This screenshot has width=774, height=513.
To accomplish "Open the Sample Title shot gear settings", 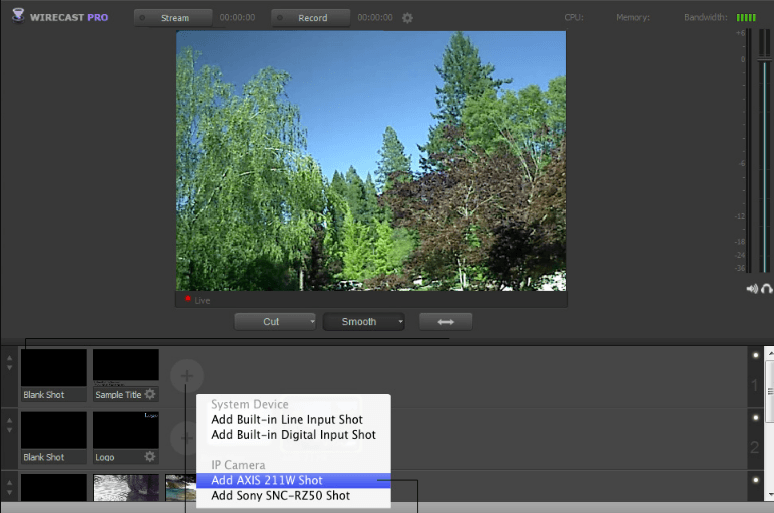I will [x=150, y=394].
